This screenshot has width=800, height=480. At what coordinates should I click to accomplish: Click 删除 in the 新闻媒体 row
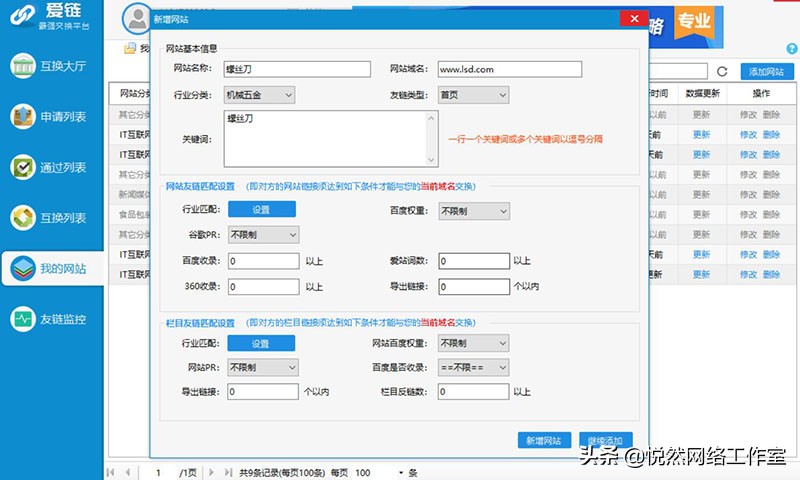tap(771, 194)
